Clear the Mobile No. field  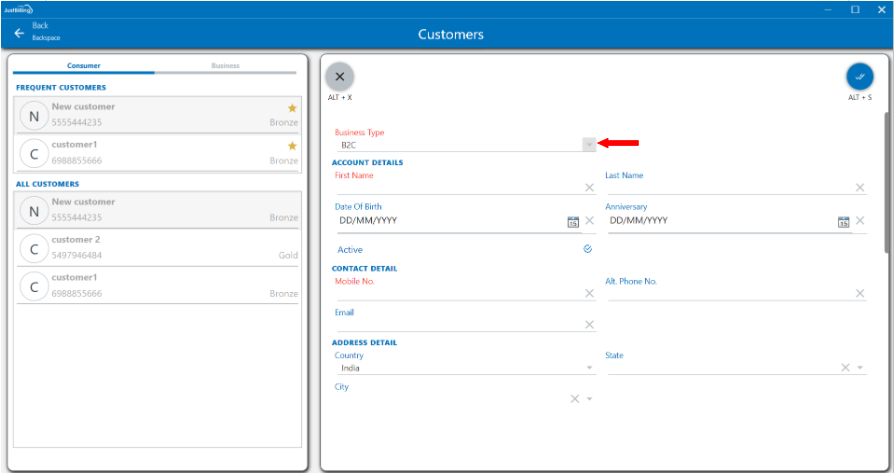[x=589, y=293]
